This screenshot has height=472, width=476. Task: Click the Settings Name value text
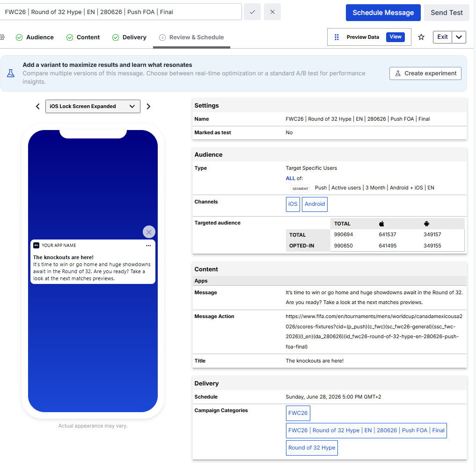(x=358, y=119)
